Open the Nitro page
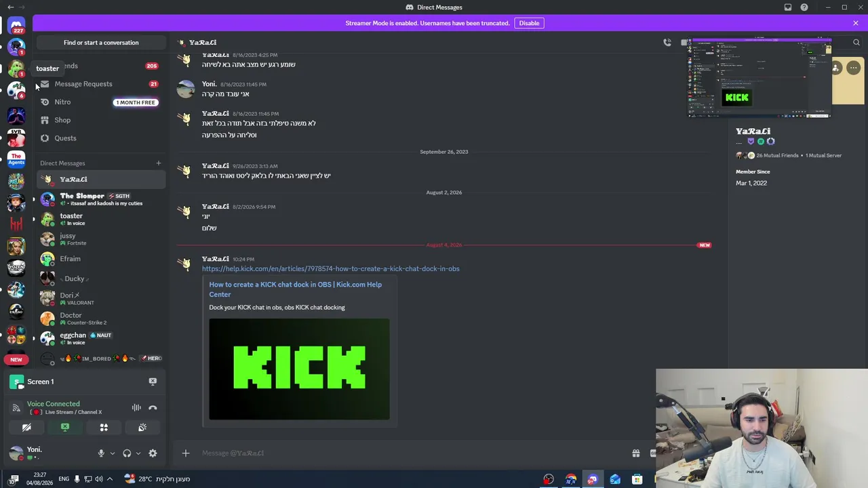 (101, 102)
